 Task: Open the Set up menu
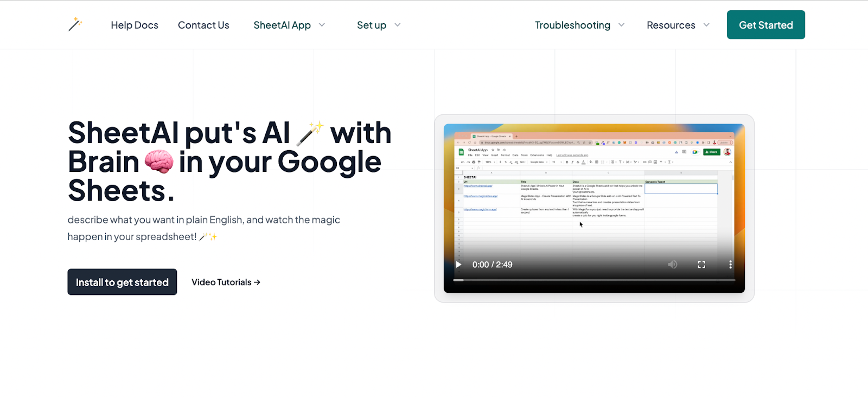[x=372, y=25]
